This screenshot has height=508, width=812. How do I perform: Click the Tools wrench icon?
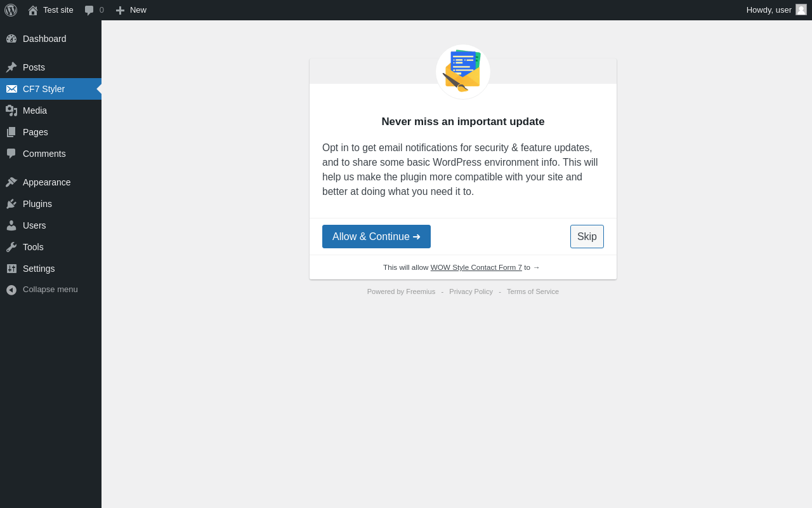(x=11, y=247)
